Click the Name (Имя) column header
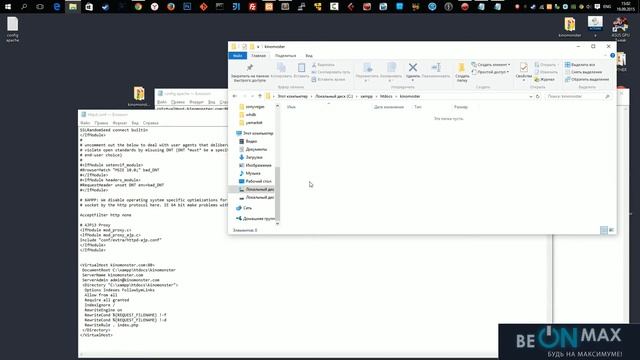The image size is (640, 360). point(291,107)
